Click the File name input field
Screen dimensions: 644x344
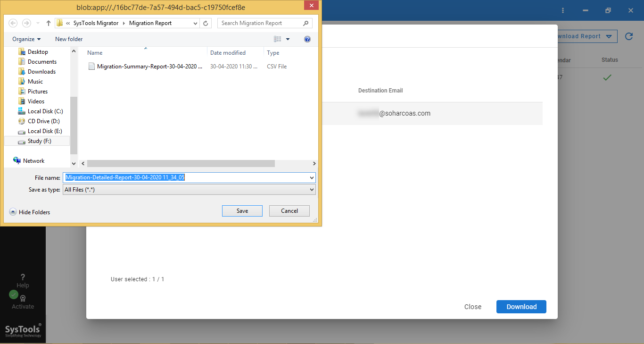pos(186,177)
